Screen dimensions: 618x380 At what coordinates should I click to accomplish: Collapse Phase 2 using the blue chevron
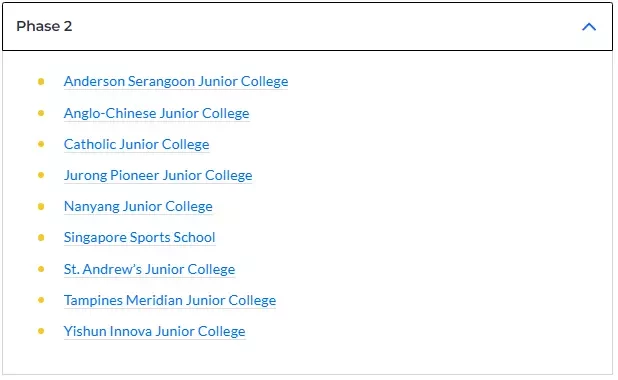click(x=589, y=27)
